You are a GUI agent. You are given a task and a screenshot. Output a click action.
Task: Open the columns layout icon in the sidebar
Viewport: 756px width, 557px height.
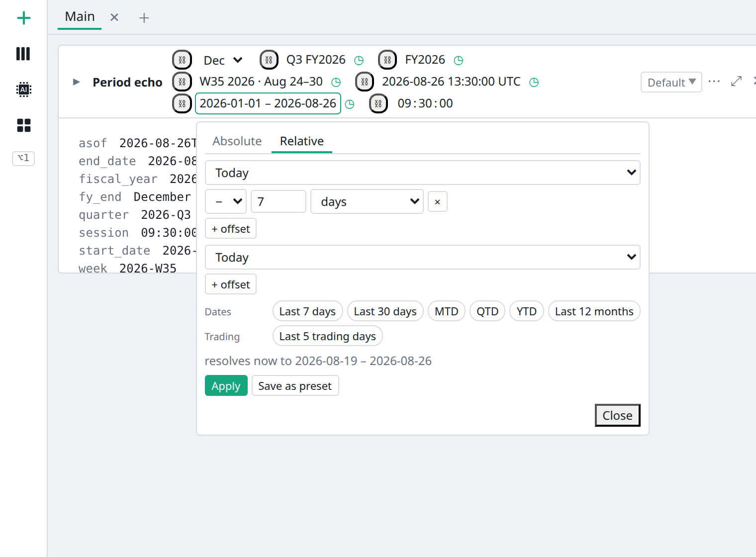(x=23, y=54)
